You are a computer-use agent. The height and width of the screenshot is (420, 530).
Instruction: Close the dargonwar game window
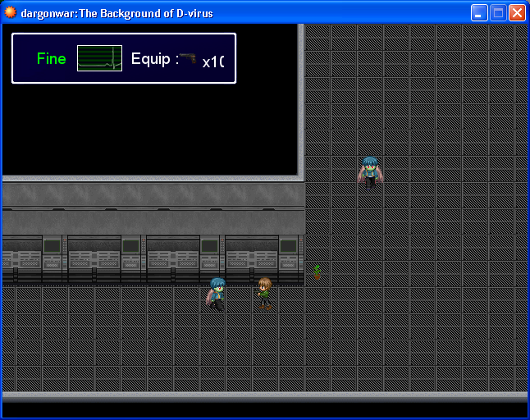tap(517, 13)
